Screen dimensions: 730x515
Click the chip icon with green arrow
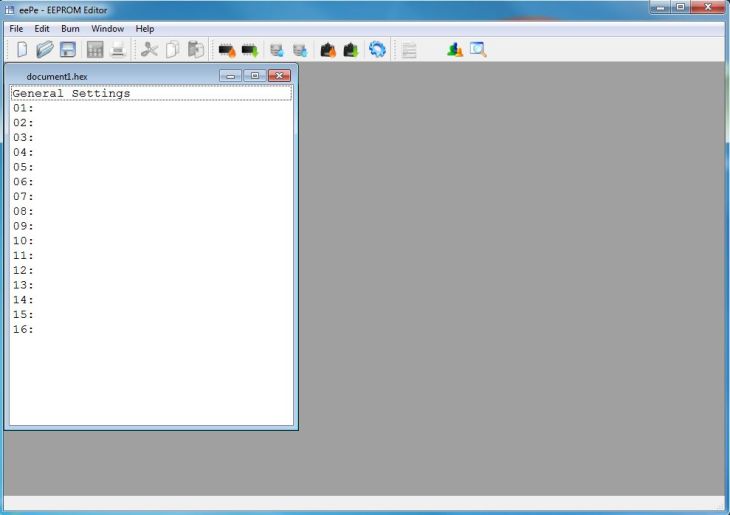[x=250, y=50]
